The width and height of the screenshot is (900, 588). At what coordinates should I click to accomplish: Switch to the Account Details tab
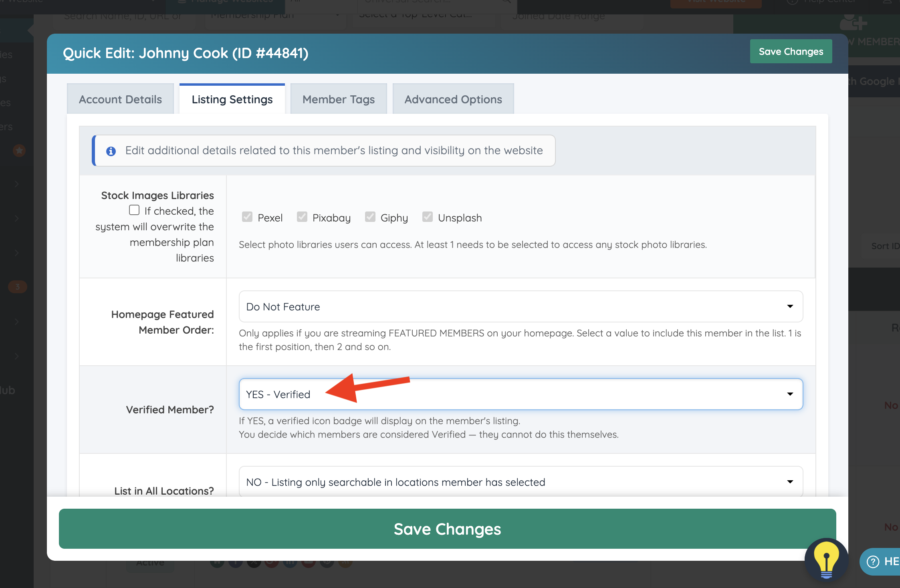point(120,99)
